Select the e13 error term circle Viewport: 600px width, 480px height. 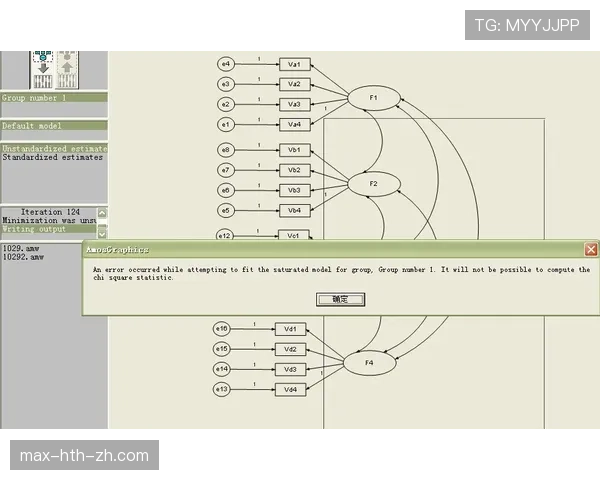(222, 389)
